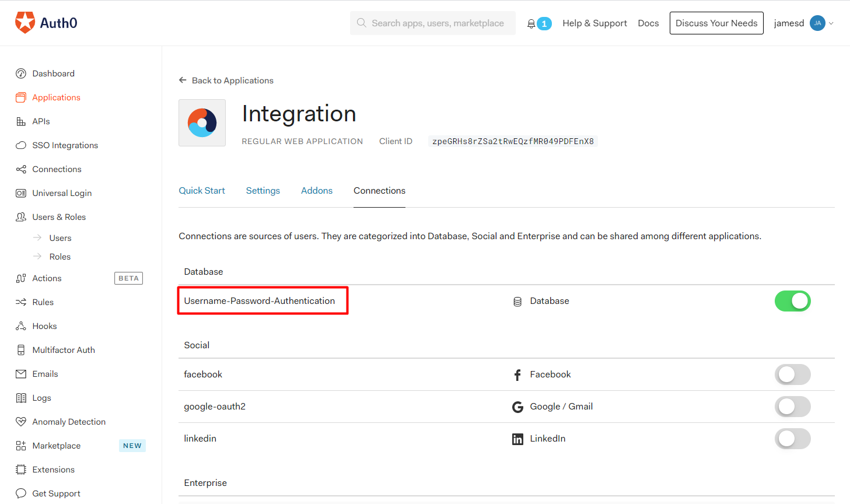Click the Connections sidebar icon
The image size is (850, 504).
click(x=21, y=169)
